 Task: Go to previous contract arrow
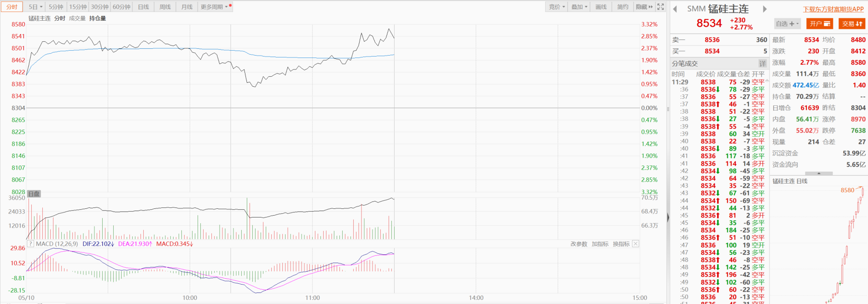(x=675, y=9)
